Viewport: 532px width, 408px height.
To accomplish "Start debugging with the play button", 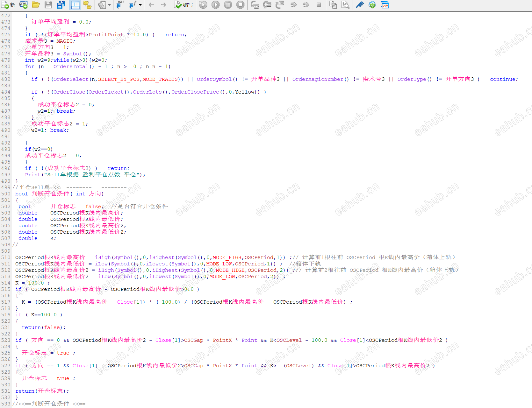I will tap(216, 5).
